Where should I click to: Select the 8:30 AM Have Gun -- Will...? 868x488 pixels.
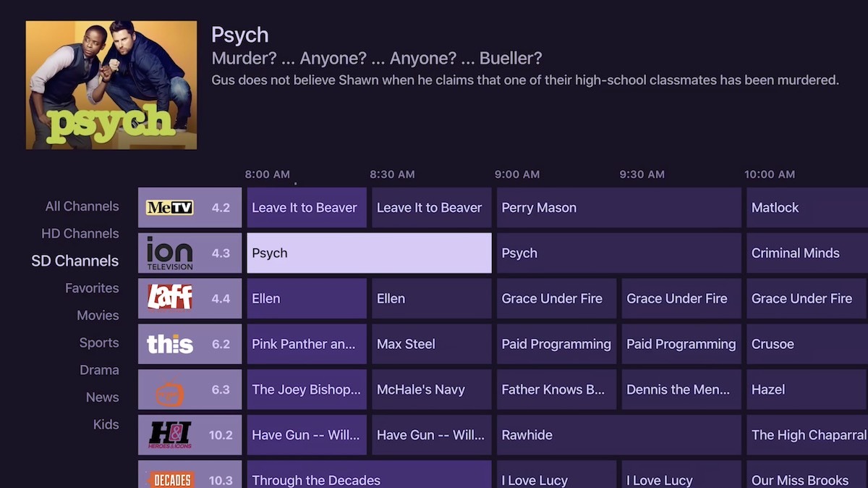pyautogui.click(x=432, y=435)
